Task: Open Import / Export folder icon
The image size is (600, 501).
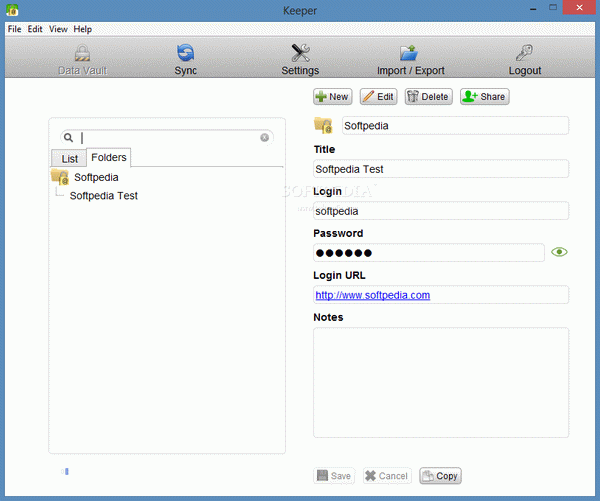Action: click(408, 54)
